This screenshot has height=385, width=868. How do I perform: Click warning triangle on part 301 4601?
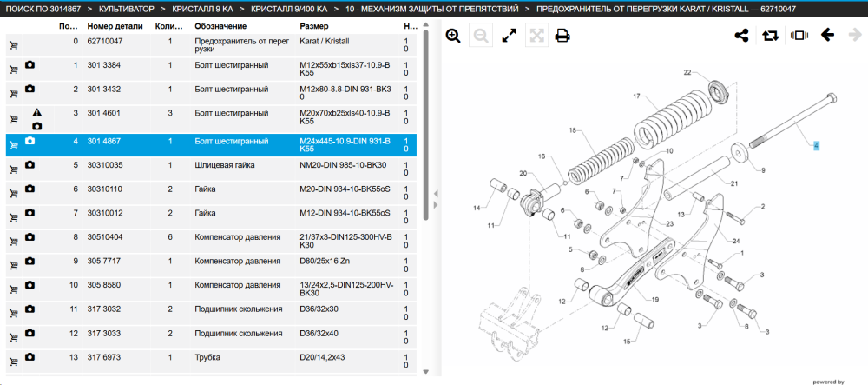click(x=36, y=113)
